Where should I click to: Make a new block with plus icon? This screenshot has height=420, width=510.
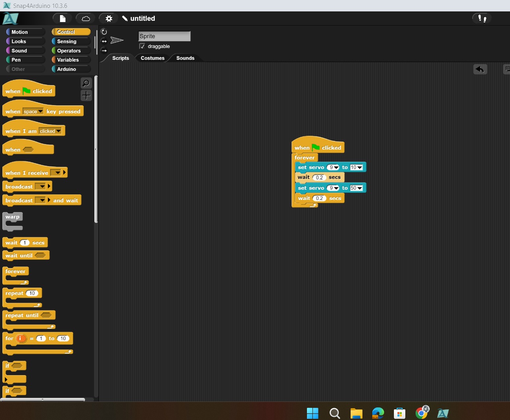(x=86, y=95)
